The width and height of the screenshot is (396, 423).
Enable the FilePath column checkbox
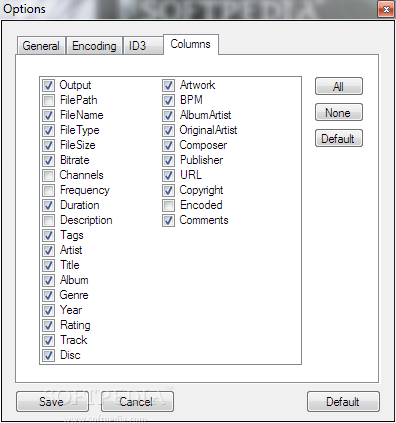point(48,100)
